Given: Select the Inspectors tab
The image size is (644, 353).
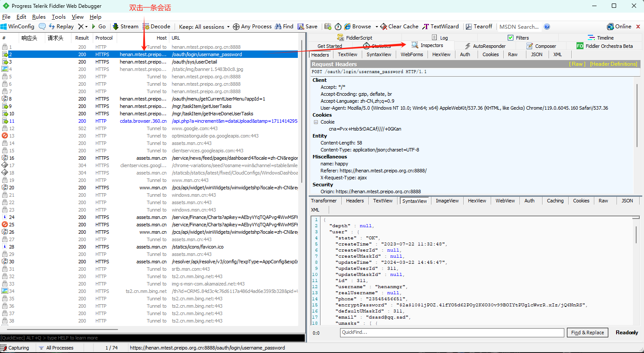Looking at the screenshot, I should click(x=427, y=46).
